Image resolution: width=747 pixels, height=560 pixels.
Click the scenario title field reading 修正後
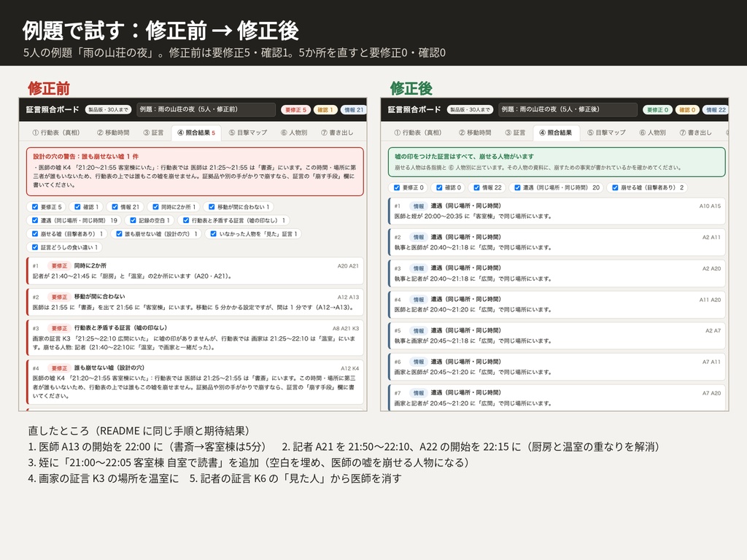point(568,109)
